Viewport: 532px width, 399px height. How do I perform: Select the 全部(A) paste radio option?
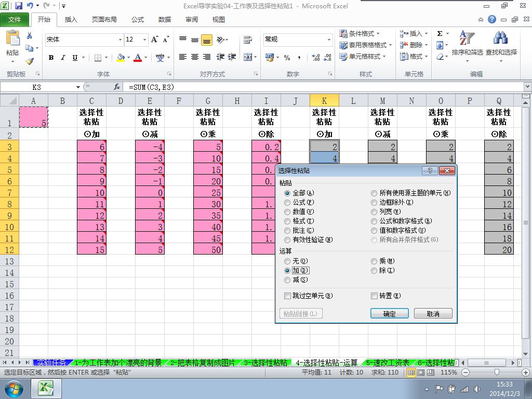pyautogui.click(x=287, y=193)
